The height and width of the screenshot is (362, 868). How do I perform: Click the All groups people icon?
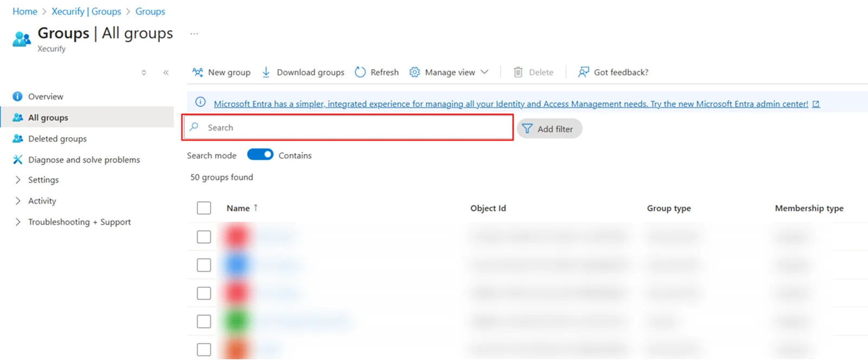pos(17,118)
